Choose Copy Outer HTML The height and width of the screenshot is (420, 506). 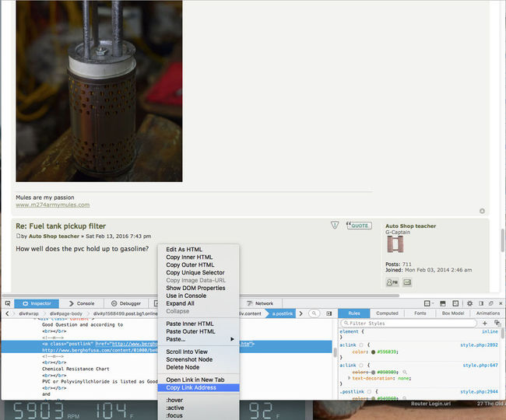pyautogui.click(x=199, y=265)
